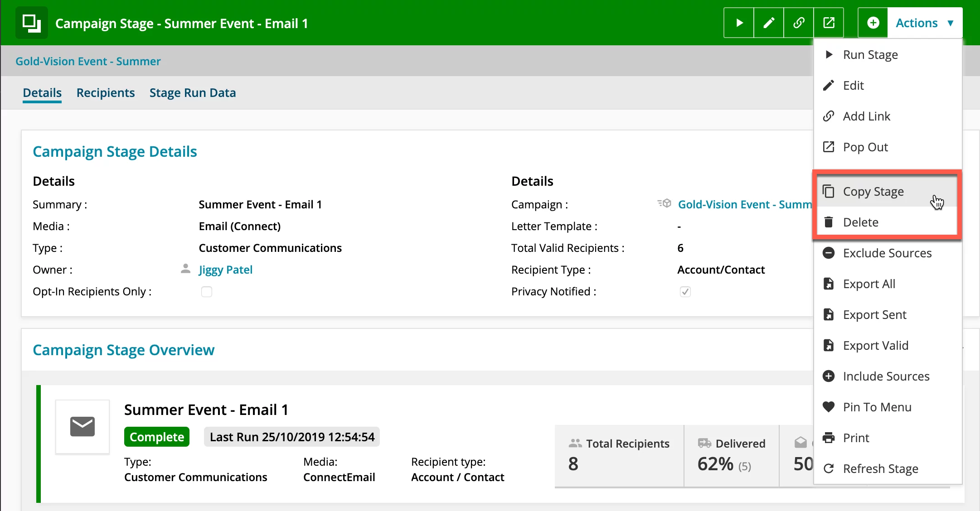Choose Export All menu entry

(x=888, y=284)
